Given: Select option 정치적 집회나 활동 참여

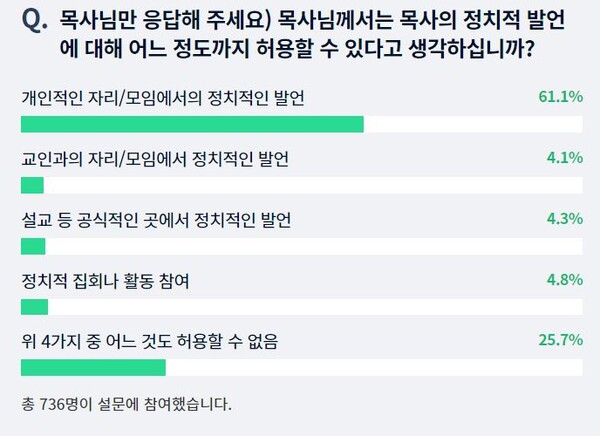Looking at the screenshot, I should pos(105,281).
